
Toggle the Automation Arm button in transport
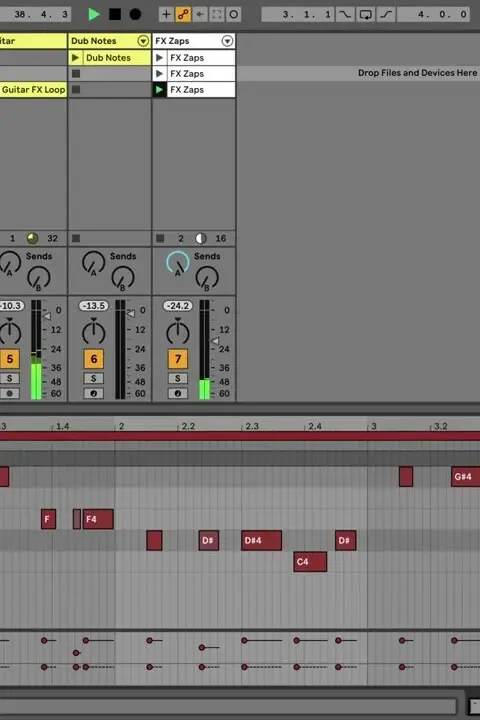coord(183,14)
